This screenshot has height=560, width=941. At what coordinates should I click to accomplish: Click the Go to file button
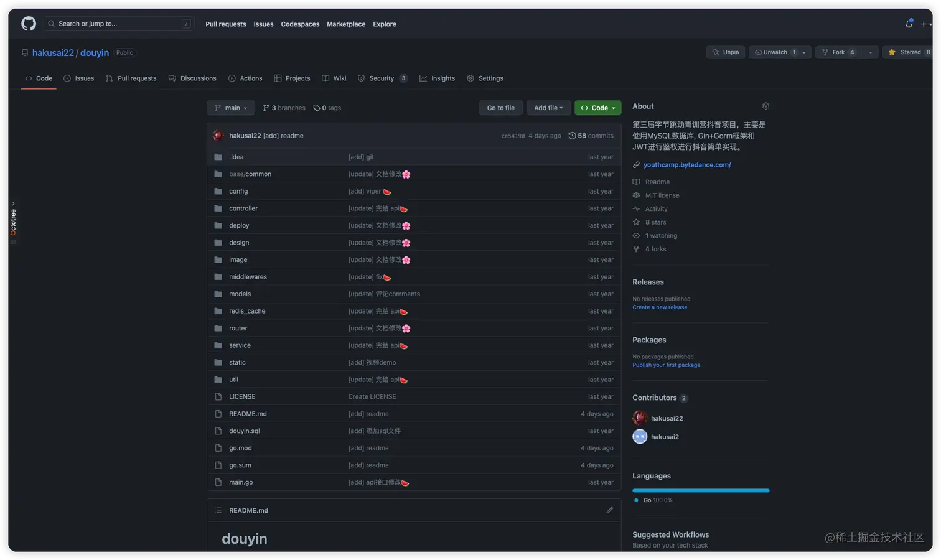(x=501, y=108)
